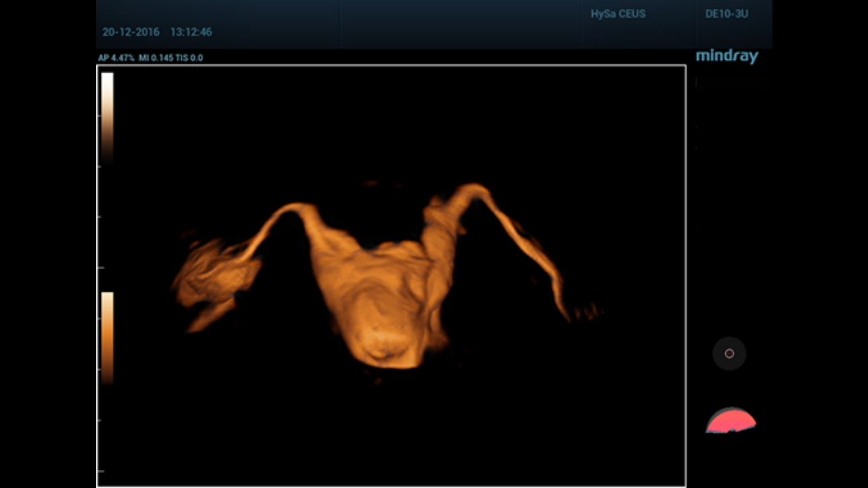Click the 20-12-2016 date display

pyautogui.click(x=131, y=32)
